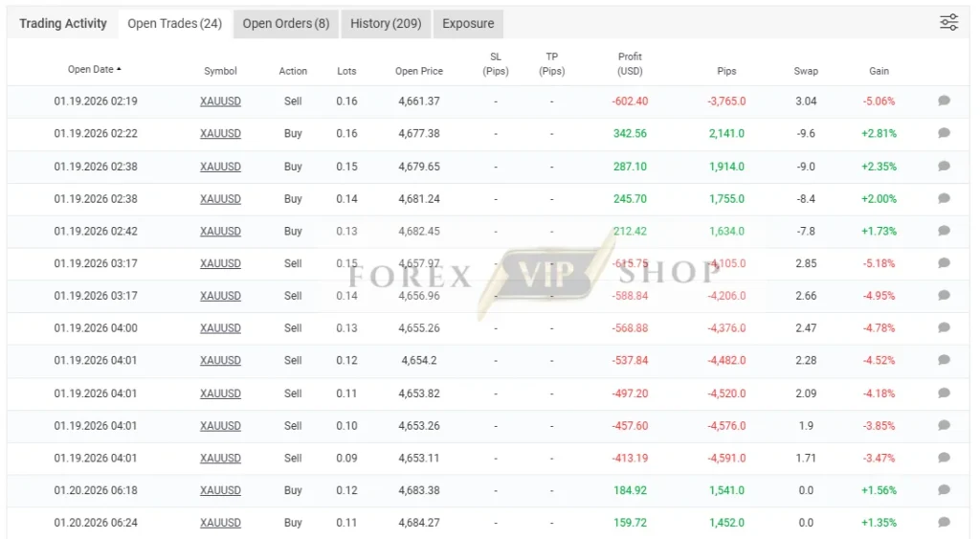
Task: Select date 01.19.2026 04:00
Action: point(96,328)
